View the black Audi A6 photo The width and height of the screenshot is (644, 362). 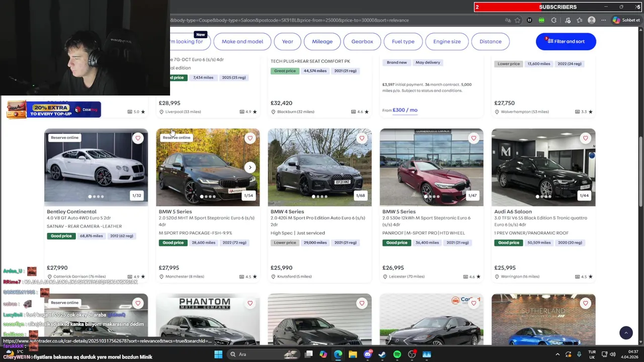pos(543,167)
